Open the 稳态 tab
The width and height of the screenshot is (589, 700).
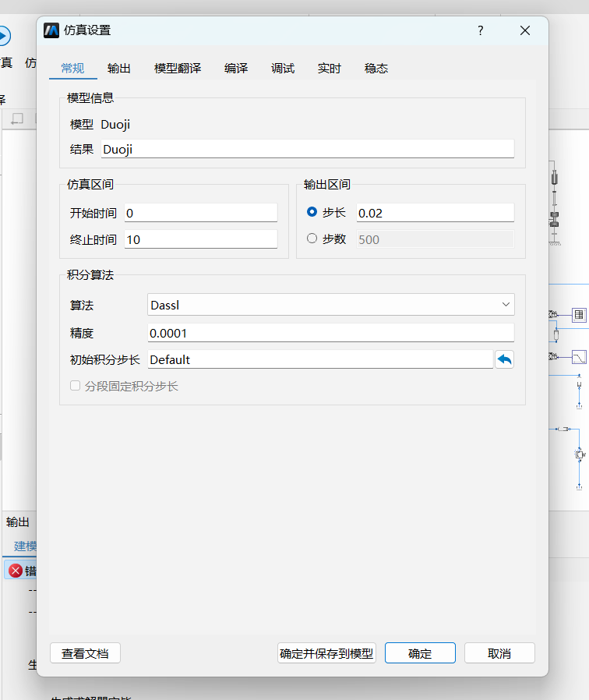point(376,69)
